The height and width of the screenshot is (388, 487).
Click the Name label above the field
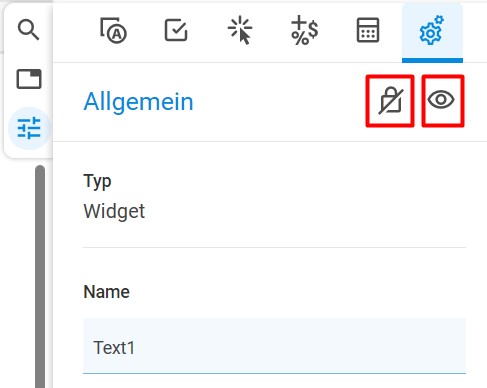[x=106, y=292]
